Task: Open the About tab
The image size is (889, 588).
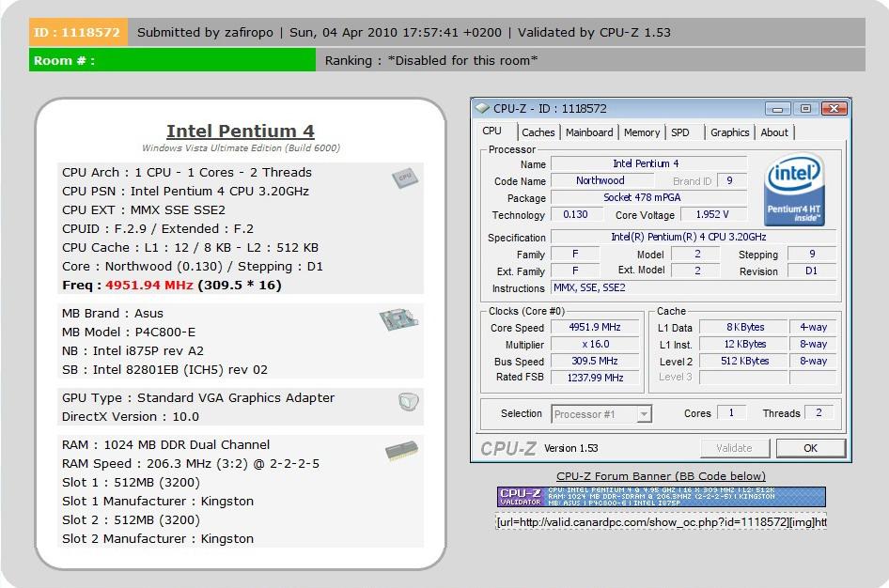Action: [774, 132]
